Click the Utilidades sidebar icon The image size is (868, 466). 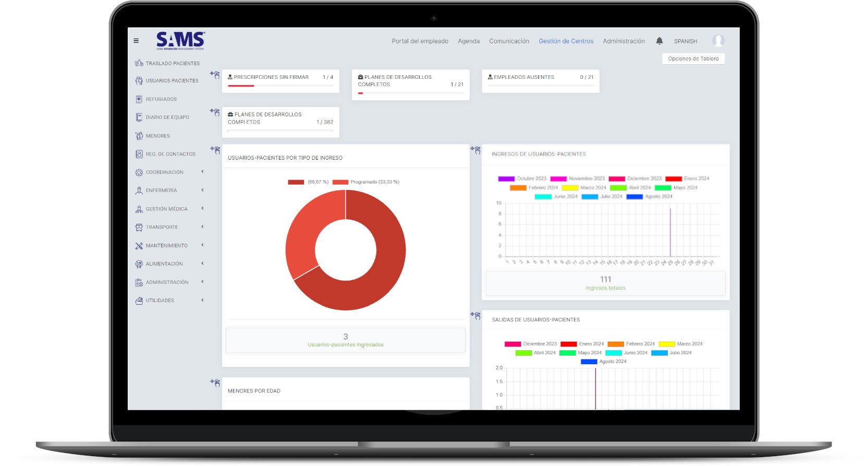139,301
